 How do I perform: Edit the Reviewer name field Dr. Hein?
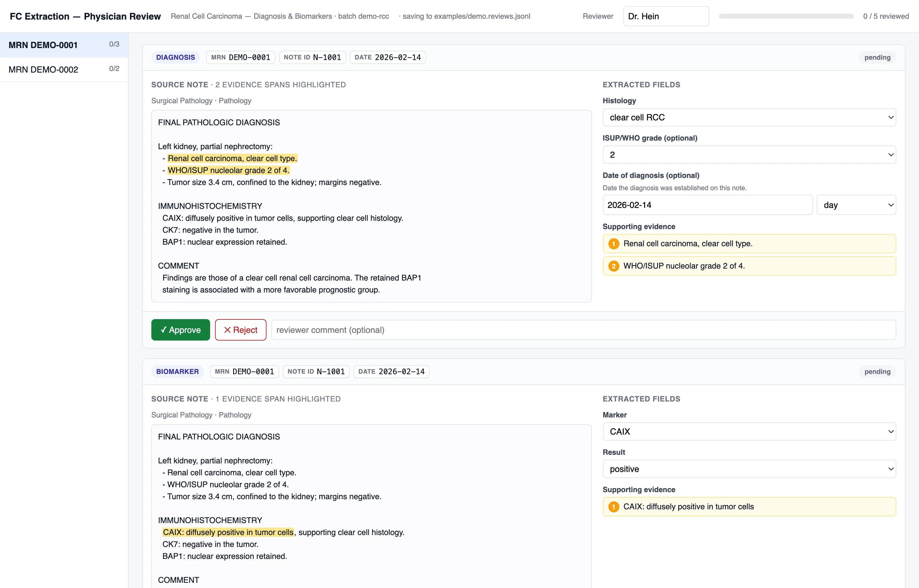[666, 17]
